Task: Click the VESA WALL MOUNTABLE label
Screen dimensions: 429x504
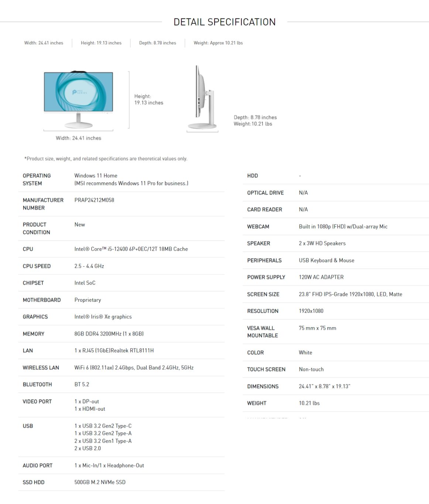Action: [x=262, y=332]
